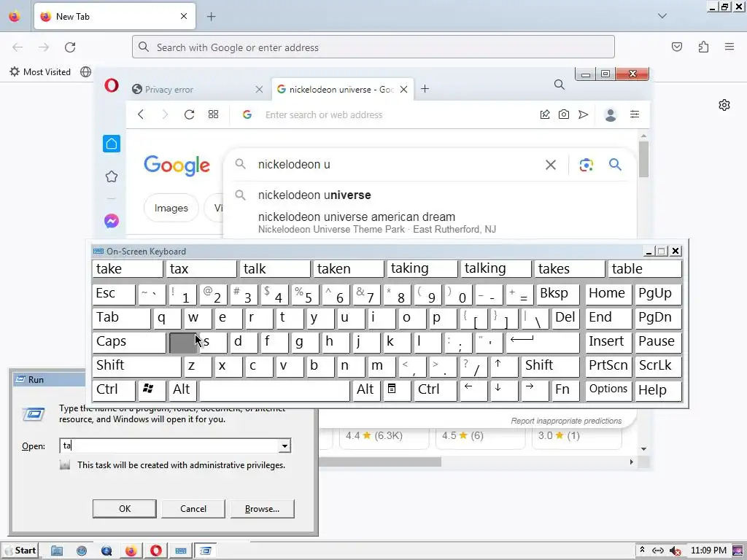Switch to Privacy error tab

pyautogui.click(x=198, y=90)
